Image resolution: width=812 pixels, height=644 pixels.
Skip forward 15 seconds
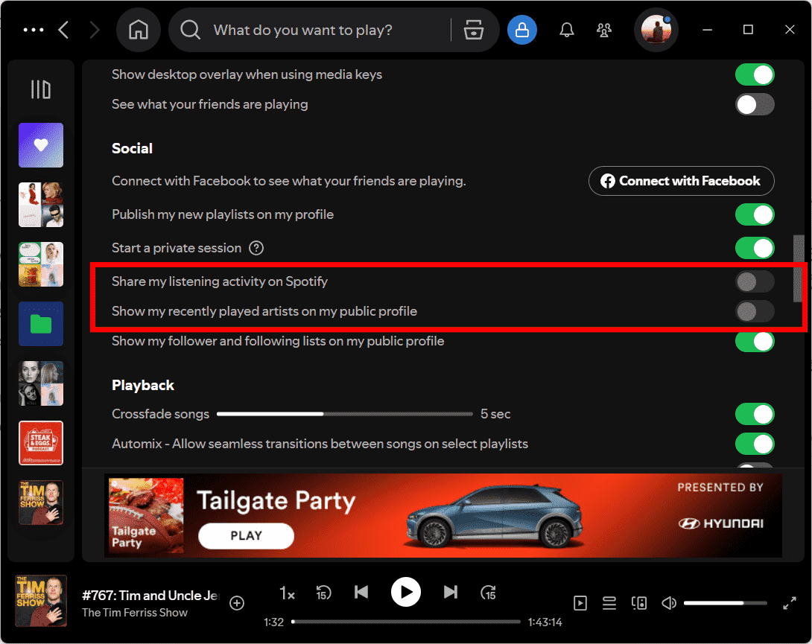pyautogui.click(x=489, y=593)
